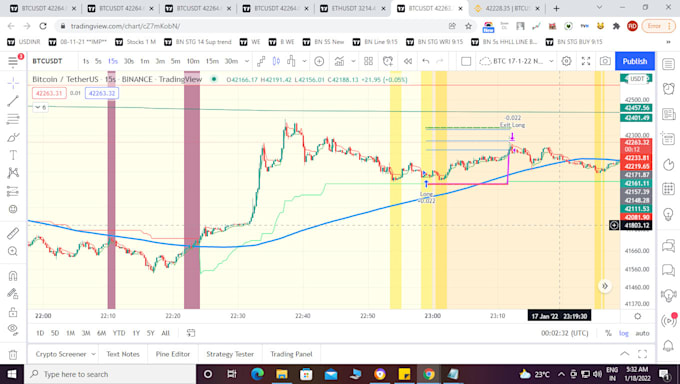Click the remove drawings trash icon
The width and height of the screenshot is (680, 384).
(x=13, y=354)
